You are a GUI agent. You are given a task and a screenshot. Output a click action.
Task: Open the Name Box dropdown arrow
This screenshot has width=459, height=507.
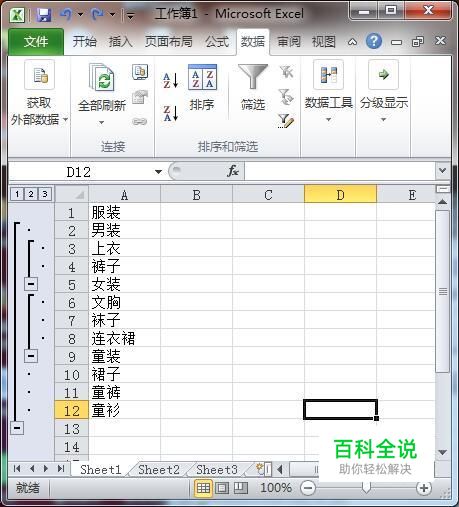[x=158, y=172]
